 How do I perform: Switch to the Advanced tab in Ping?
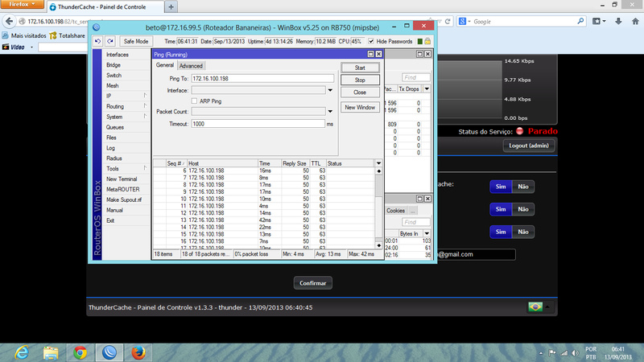pyautogui.click(x=191, y=66)
